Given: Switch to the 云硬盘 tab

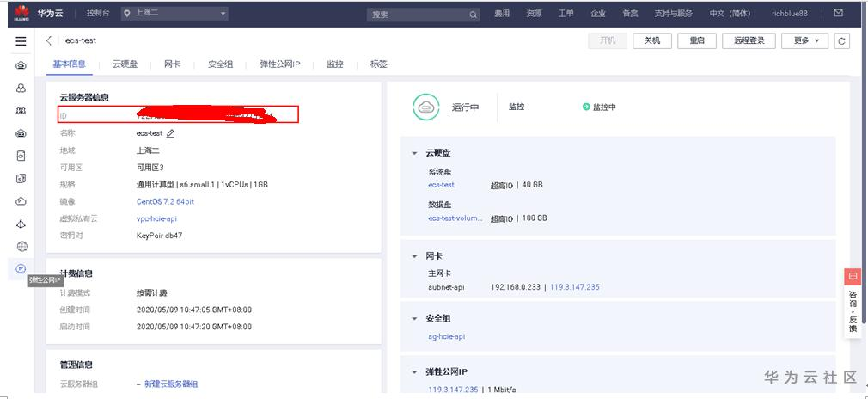Looking at the screenshot, I should (125, 64).
